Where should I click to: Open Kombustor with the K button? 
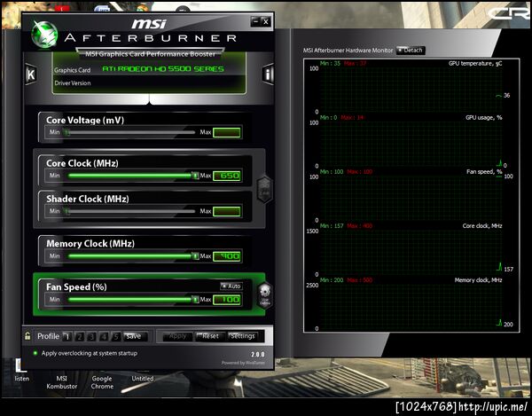(31, 75)
